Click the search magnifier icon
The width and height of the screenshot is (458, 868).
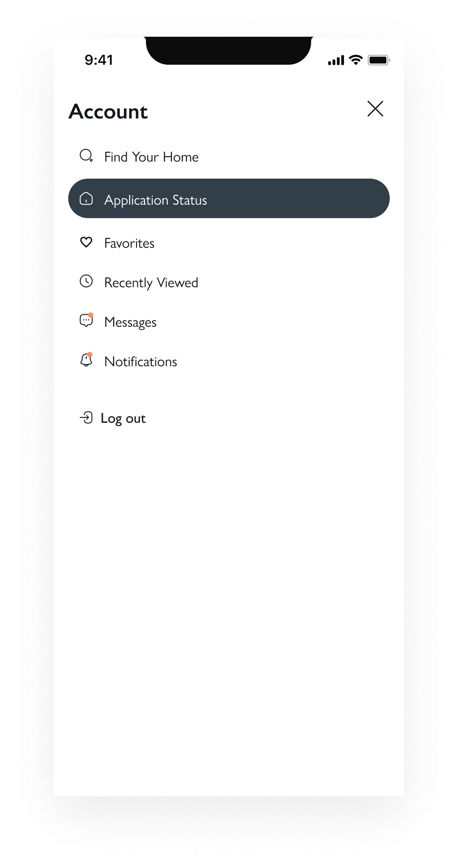pyautogui.click(x=86, y=156)
